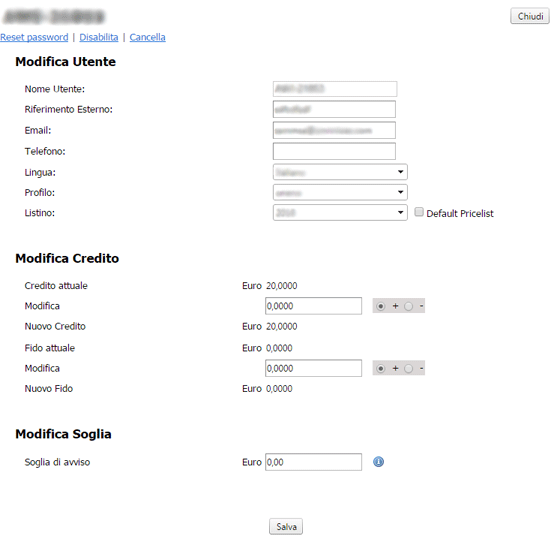Click the Disabilita link
Screen dimensions: 557x542
[99, 37]
